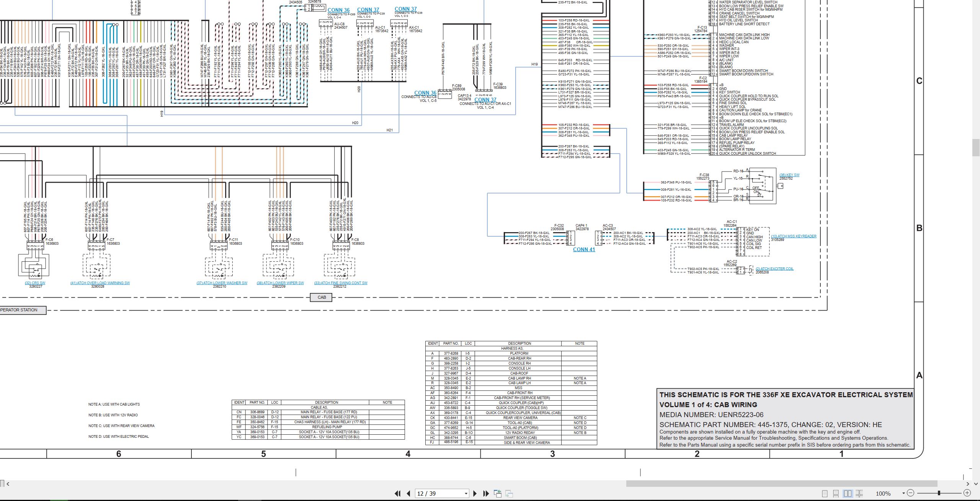This screenshot has height=501, width=980.
Task: Click the F-C32 2305008 connector label
Action: click(557, 228)
